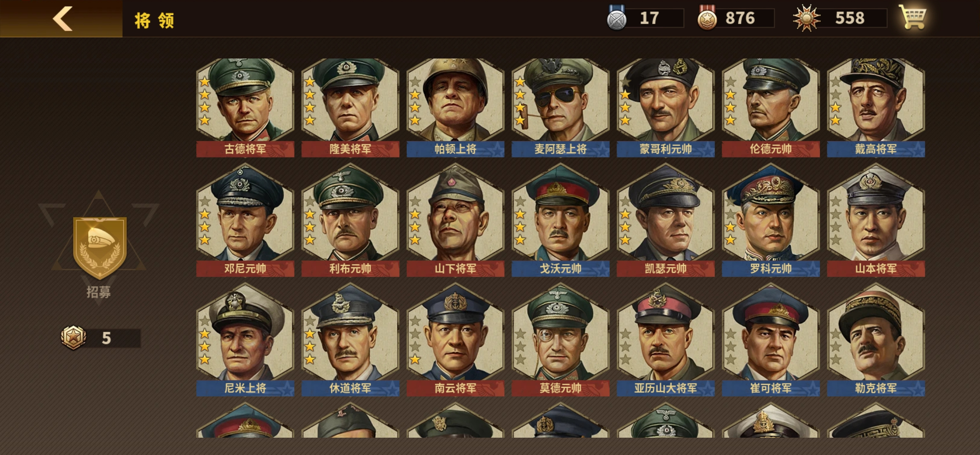Select general 崔可将军
This screenshot has width=980, height=455.
pyautogui.click(x=771, y=340)
